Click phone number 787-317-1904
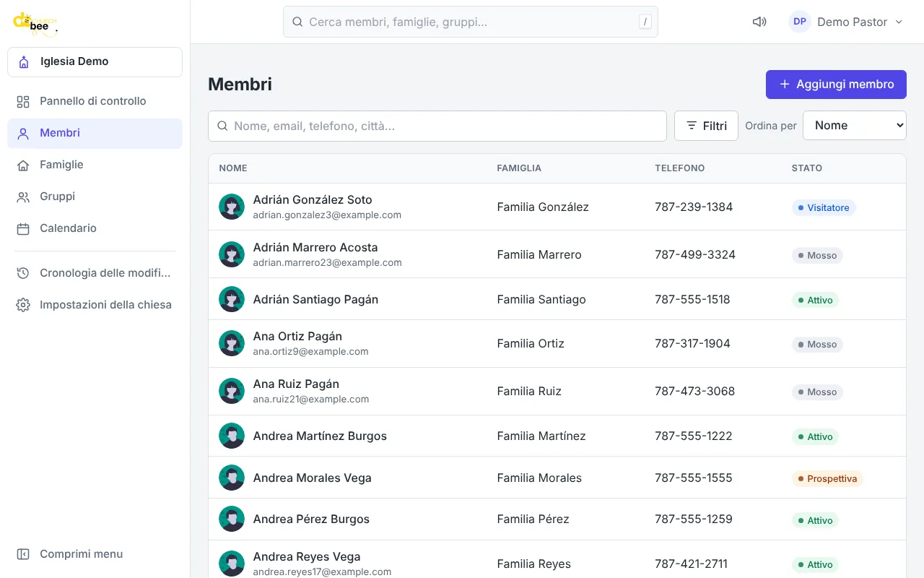This screenshot has width=924, height=578. pos(692,343)
